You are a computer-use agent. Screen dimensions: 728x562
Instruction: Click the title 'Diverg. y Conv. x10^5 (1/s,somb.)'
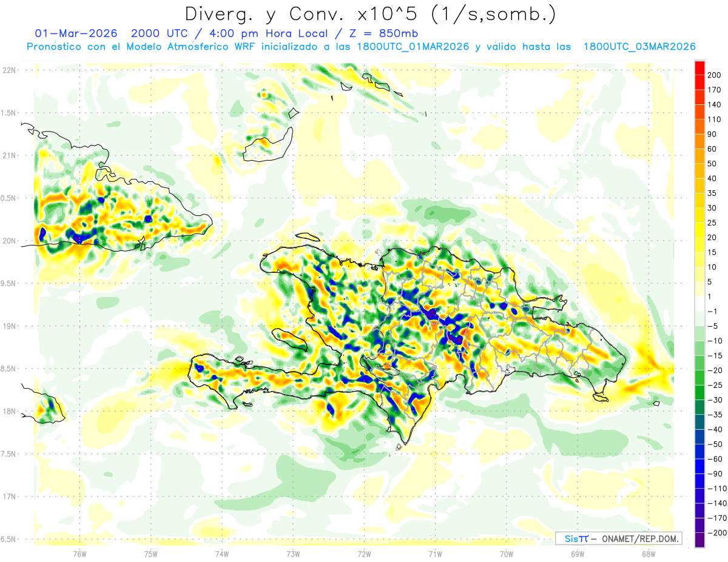369,14
